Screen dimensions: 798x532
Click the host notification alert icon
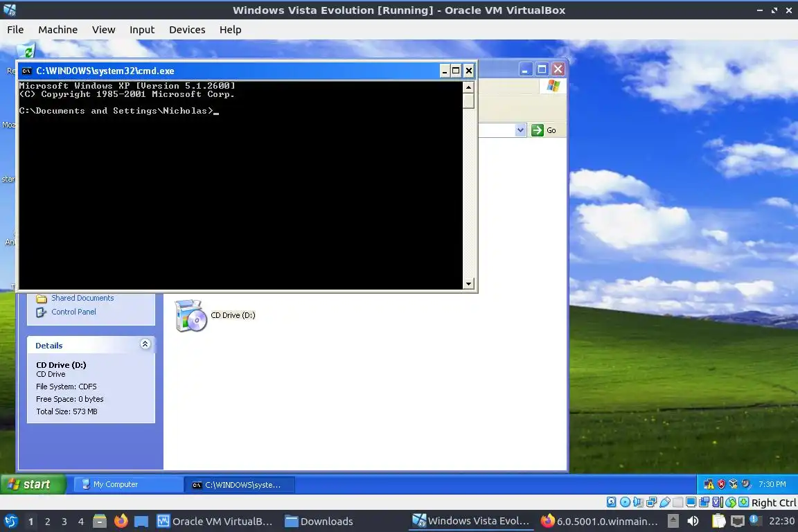click(x=754, y=520)
